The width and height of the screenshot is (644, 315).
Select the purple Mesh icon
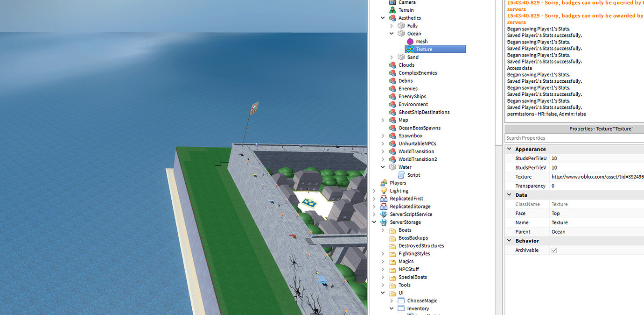pos(410,42)
